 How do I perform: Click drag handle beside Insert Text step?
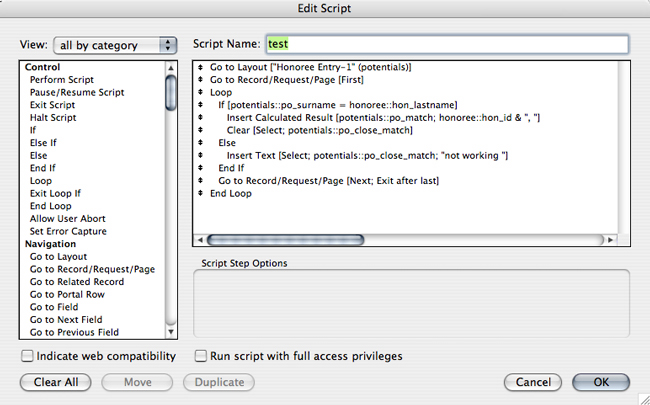(x=201, y=156)
